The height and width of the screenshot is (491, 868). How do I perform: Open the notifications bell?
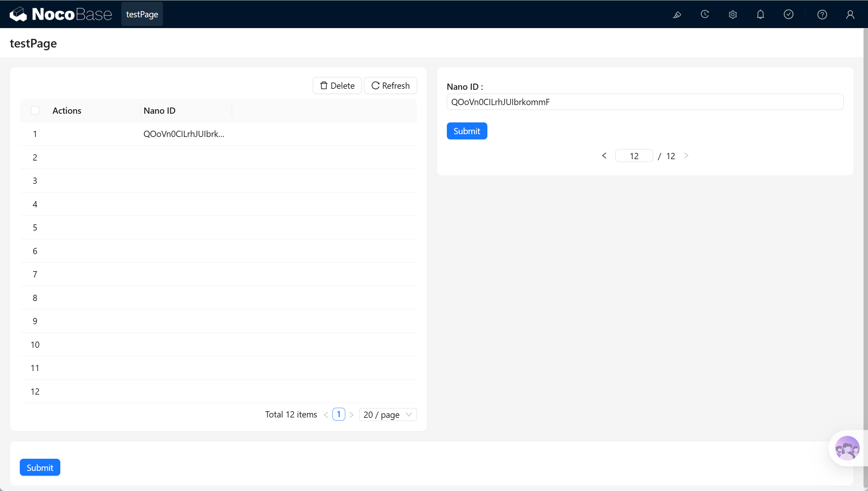760,15
